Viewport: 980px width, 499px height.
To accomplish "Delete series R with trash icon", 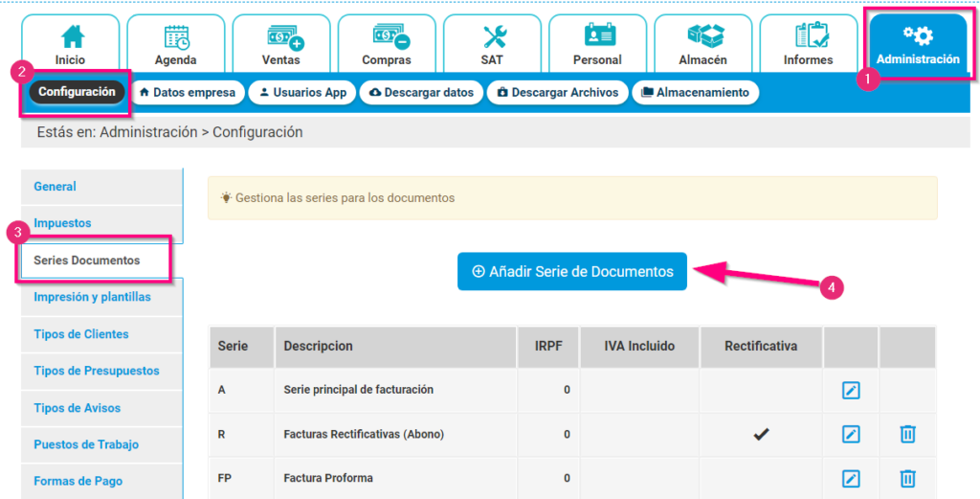I will 907,434.
